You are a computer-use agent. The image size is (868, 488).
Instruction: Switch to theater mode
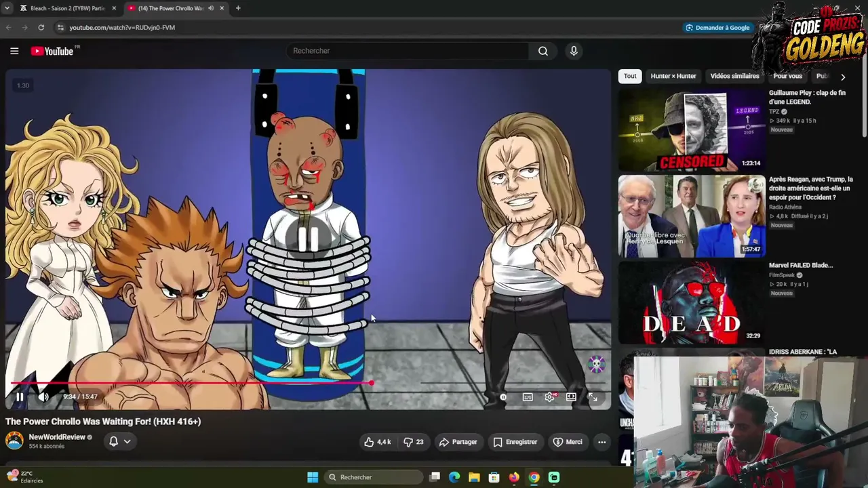pyautogui.click(x=571, y=397)
